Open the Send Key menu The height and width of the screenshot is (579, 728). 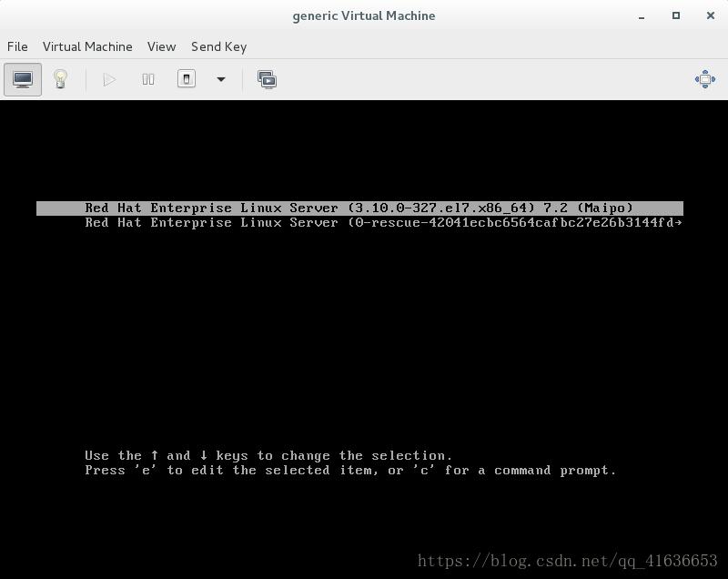pos(218,46)
